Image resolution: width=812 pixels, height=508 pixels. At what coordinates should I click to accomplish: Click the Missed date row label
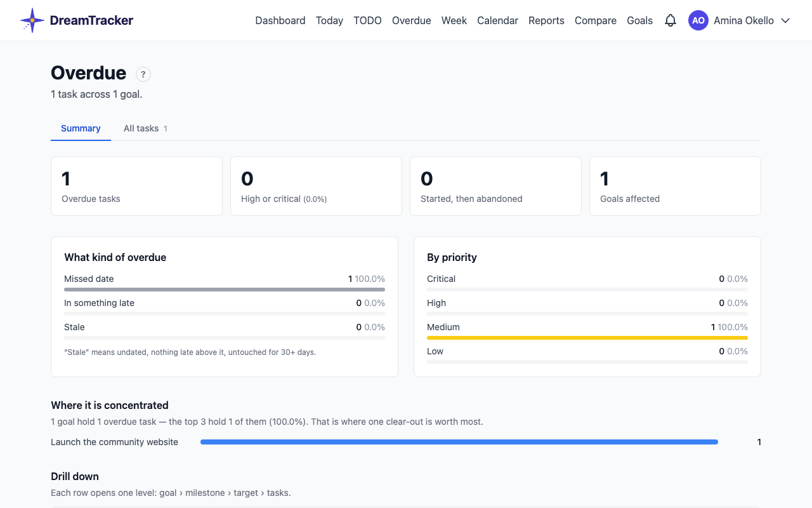(89, 279)
